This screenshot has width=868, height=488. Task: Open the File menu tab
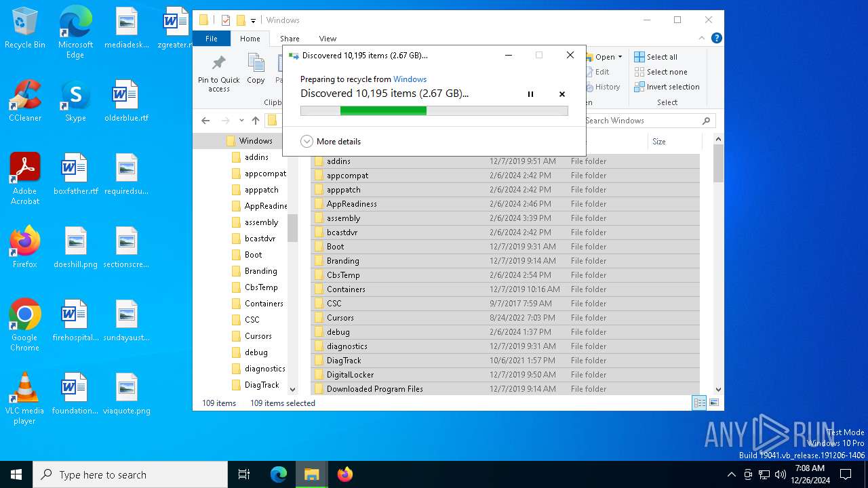coord(212,39)
